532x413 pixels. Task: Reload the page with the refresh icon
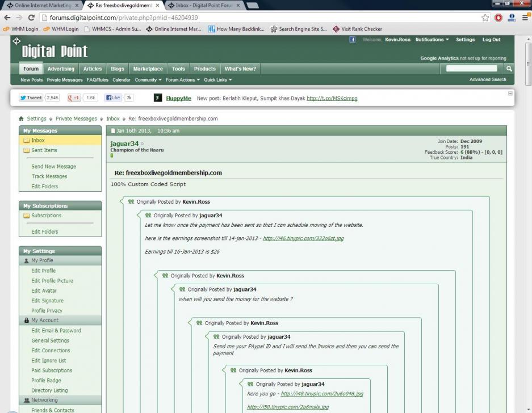[32, 18]
